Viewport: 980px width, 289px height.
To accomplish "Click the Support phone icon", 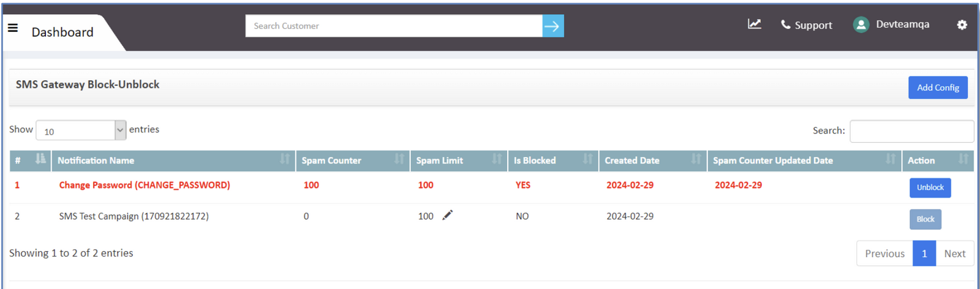I will [x=785, y=24].
